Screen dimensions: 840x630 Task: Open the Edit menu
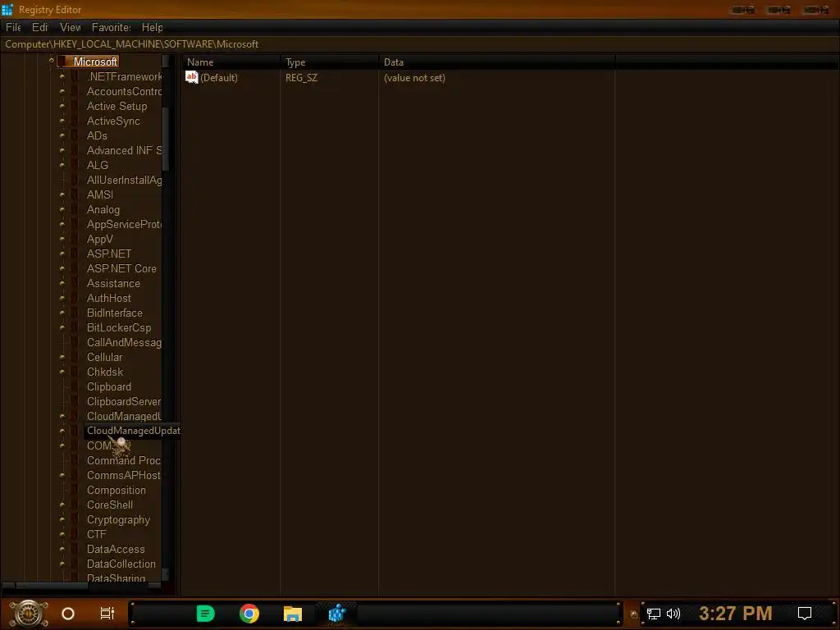pos(39,27)
